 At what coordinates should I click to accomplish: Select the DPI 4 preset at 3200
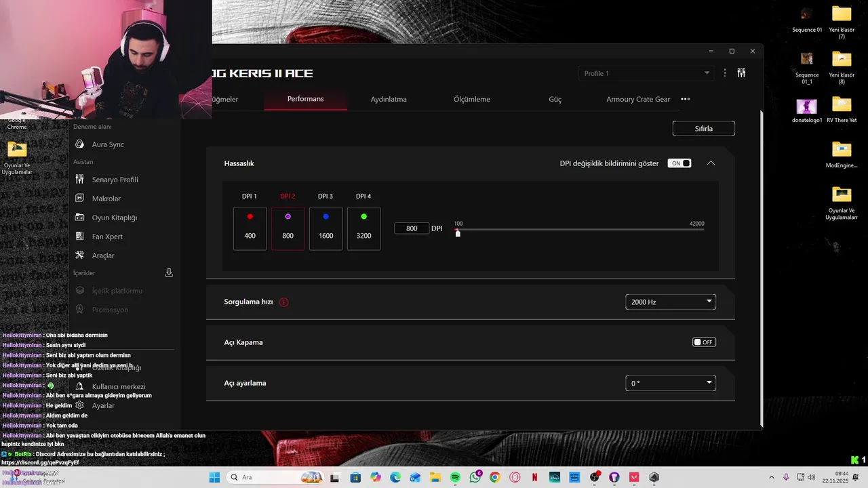coord(363,228)
